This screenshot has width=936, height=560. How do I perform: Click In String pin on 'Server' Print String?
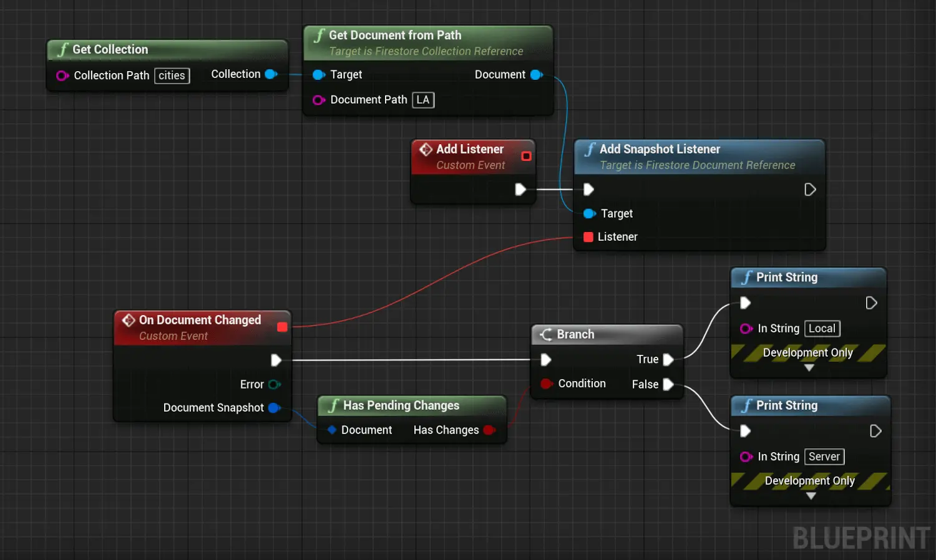tap(746, 457)
